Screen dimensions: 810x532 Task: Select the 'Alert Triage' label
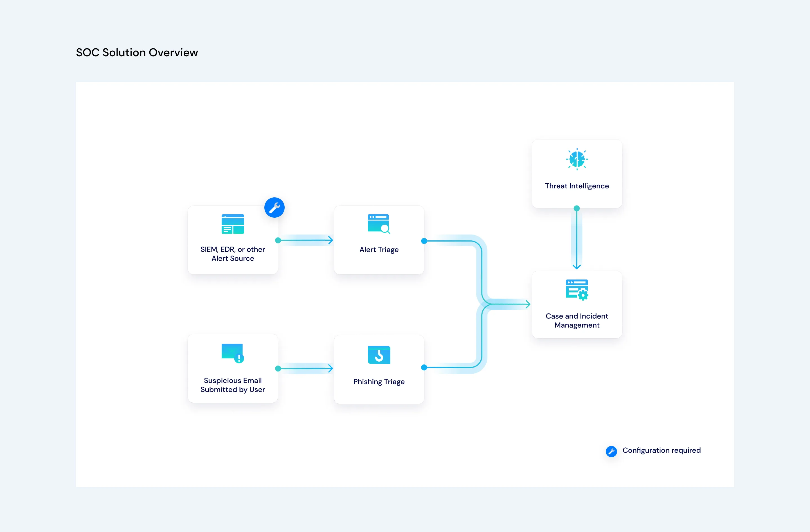coord(379,250)
